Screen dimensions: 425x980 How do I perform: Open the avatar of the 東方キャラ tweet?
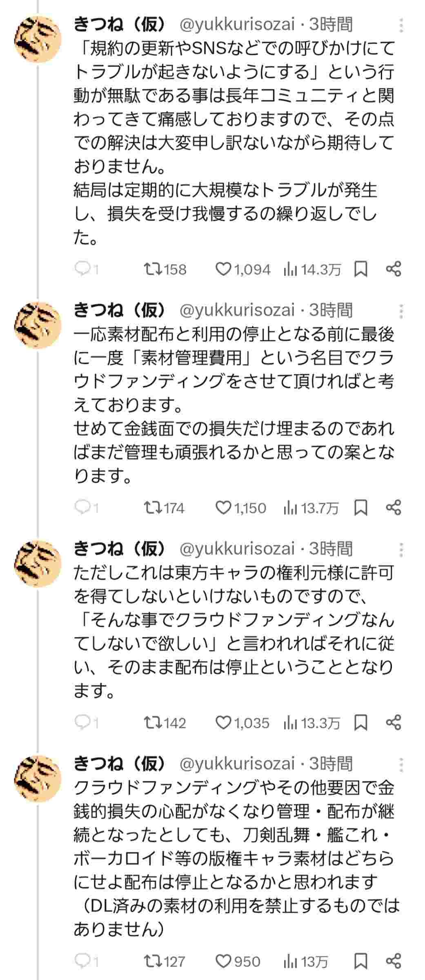pyautogui.click(x=38, y=564)
